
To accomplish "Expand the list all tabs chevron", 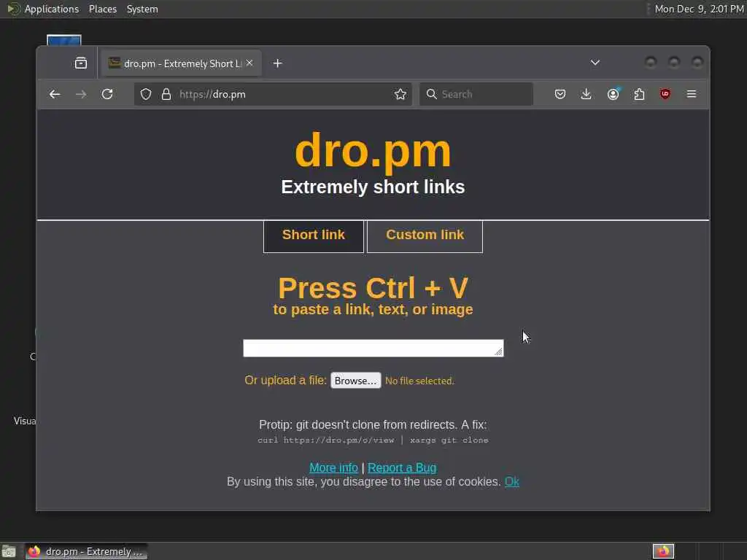I will point(595,63).
